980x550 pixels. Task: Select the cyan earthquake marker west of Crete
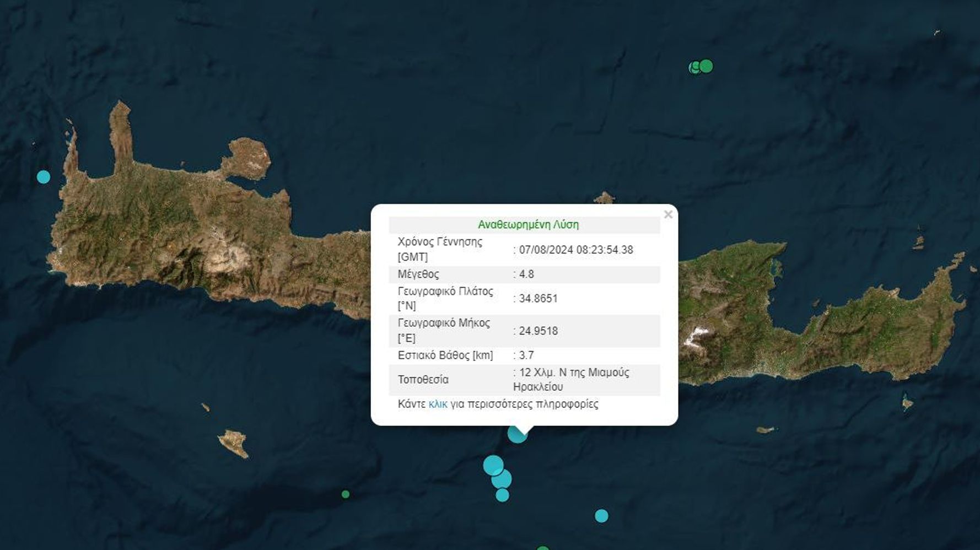click(x=44, y=177)
